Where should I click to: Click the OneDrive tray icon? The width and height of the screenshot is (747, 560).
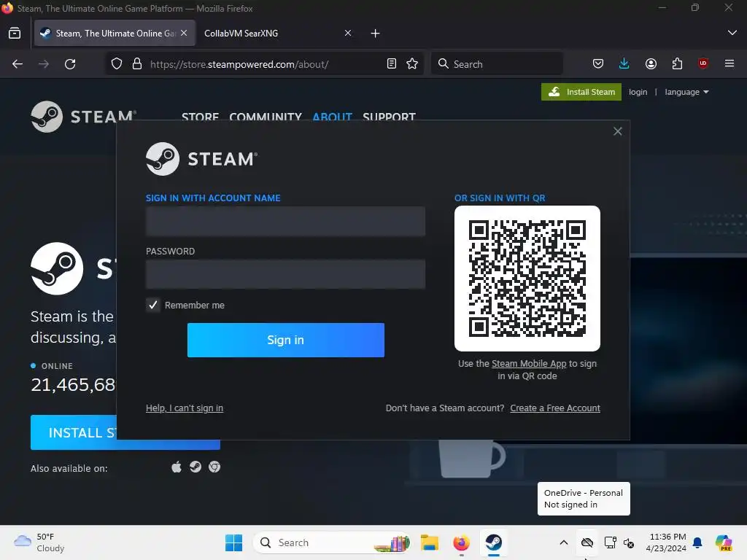point(587,542)
